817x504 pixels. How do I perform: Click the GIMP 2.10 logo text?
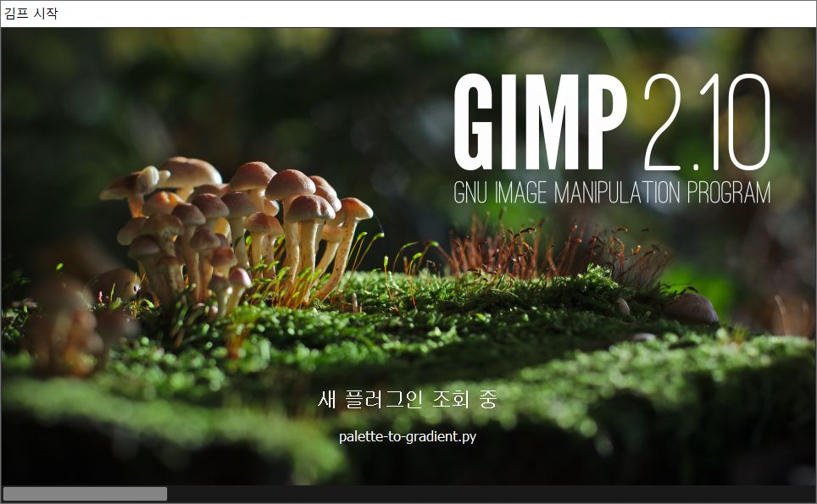click(x=612, y=122)
